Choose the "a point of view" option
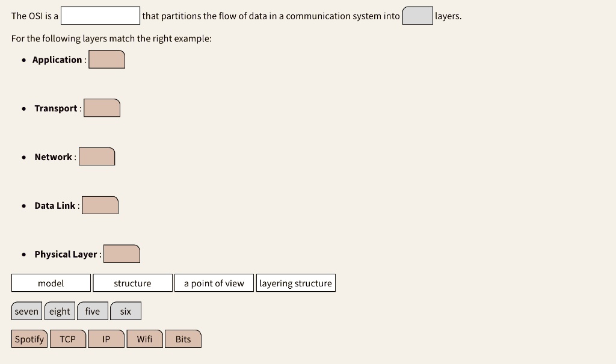Screen dimensions: 616x364 pos(214,283)
